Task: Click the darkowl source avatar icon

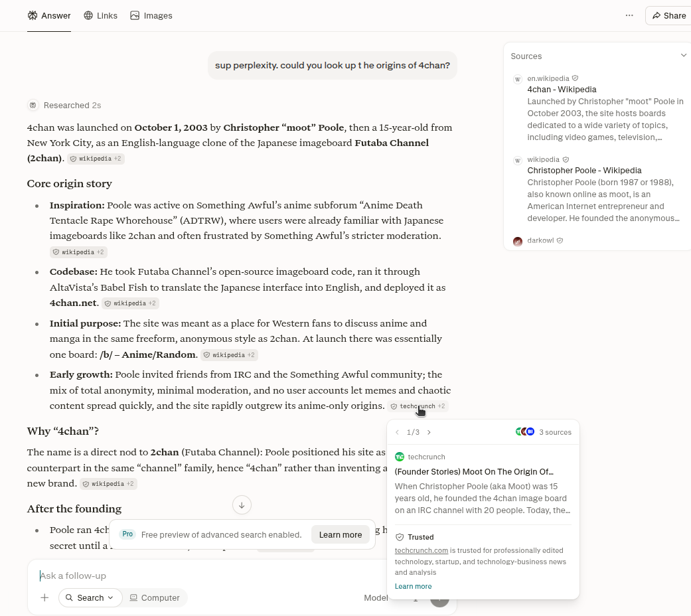Action: coord(518,241)
